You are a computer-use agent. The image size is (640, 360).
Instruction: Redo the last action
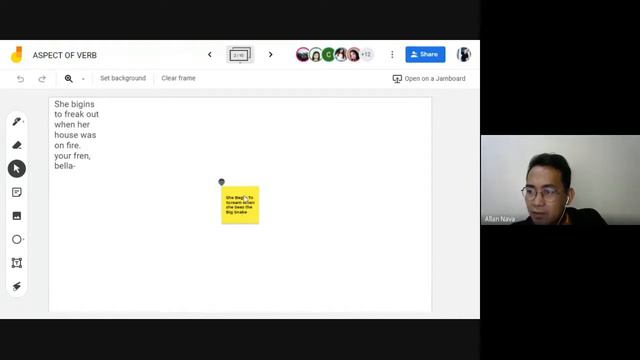42,79
